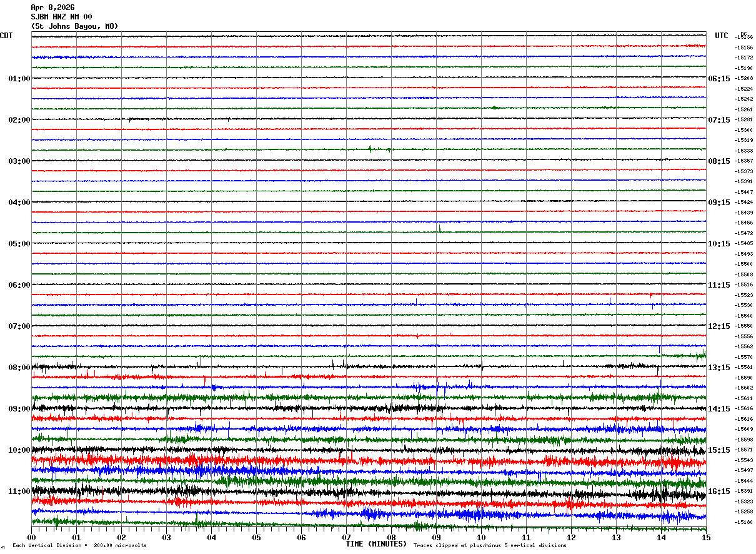Click the 'TIME (MINUTES)' axis title
Viewport: 756px width, 554px height.
376,544
